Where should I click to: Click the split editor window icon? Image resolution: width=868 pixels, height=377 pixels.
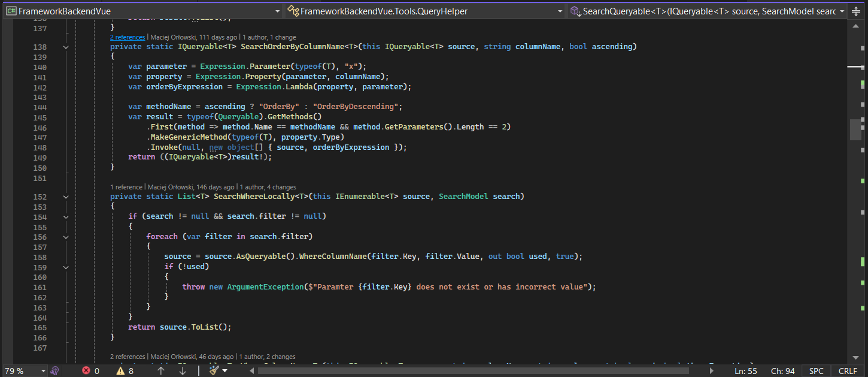855,11
